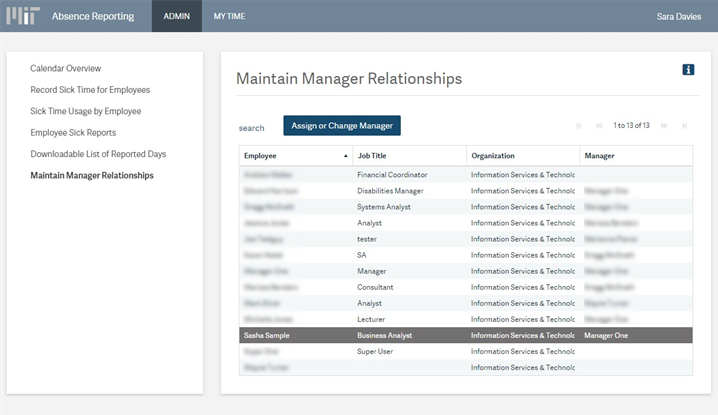Switch to the ADMIN tab
The height and width of the screenshot is (415, 718).
click(177, 16)
